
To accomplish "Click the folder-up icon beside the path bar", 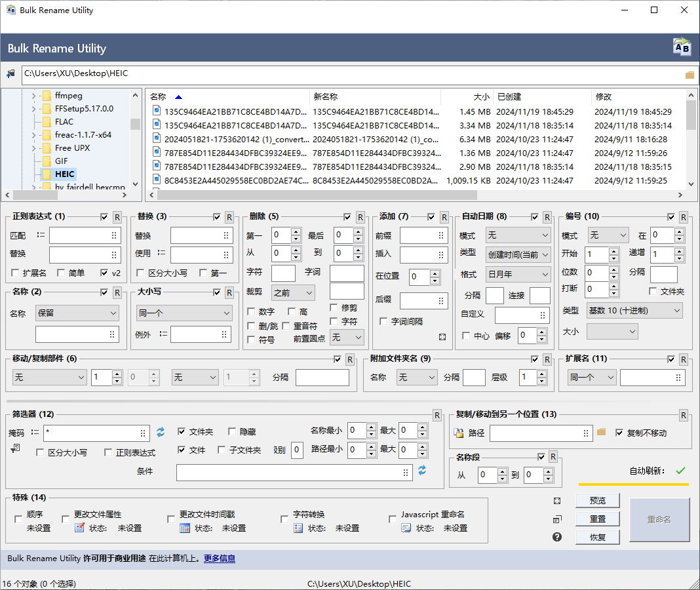I will pos(9,73).
